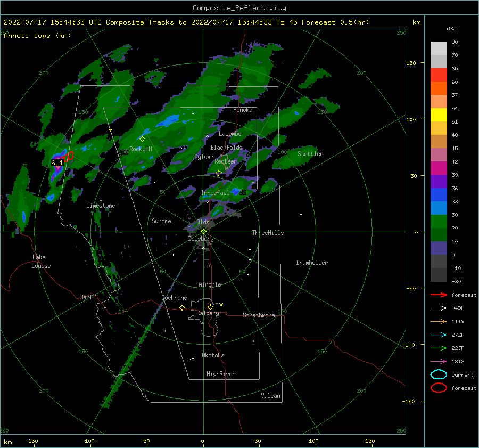Click the Airdrie city label
Viewport: 479px width, 448px height.
(210, 284)
